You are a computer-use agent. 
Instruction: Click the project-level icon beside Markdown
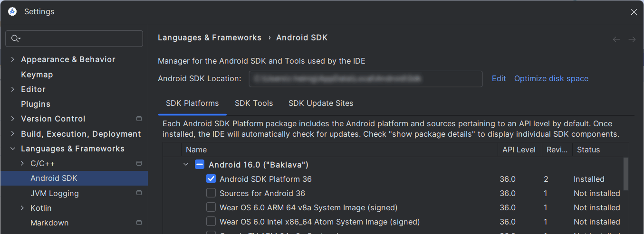click(139, 223)
